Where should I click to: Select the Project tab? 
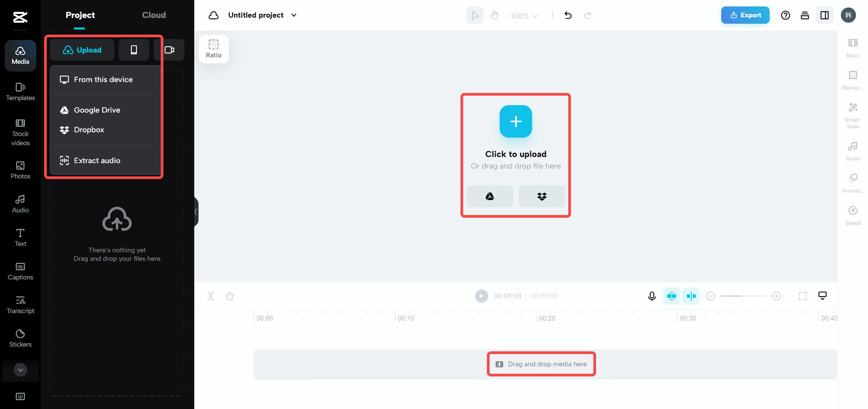click(80, 15)
